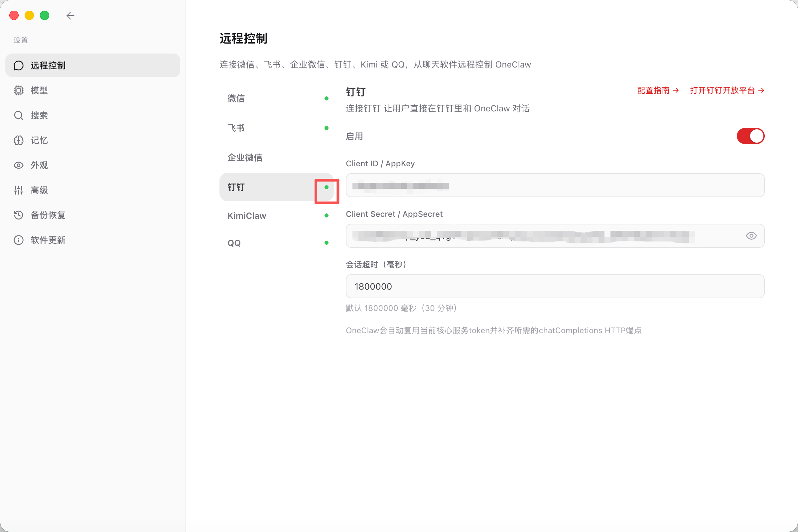
Task: Switch to the QQ tab
Action: 234,243
